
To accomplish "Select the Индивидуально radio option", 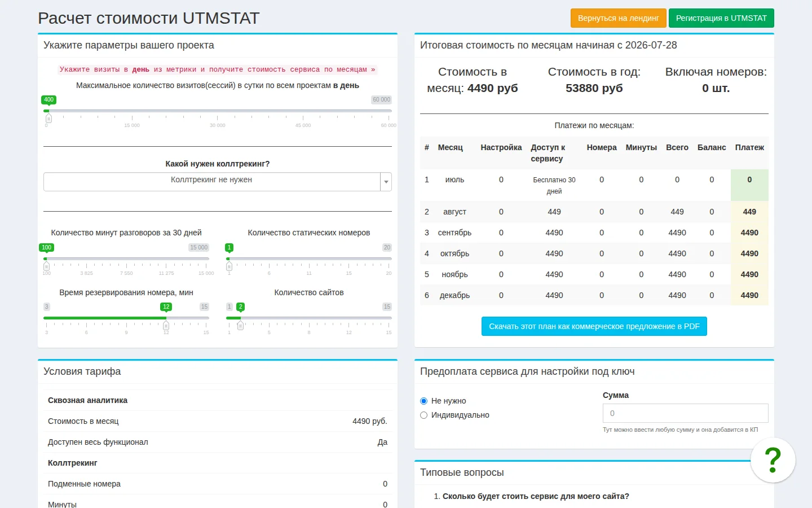I will (423, 415).
